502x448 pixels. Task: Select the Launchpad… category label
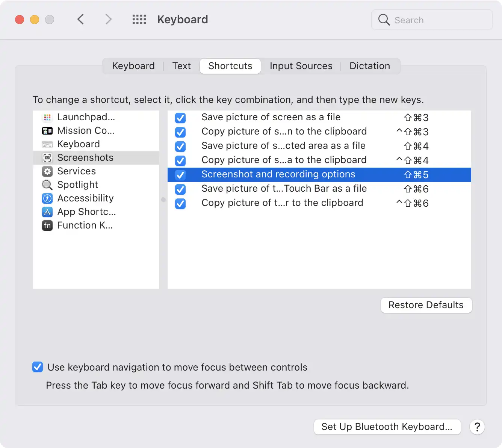tap(86, 117)
